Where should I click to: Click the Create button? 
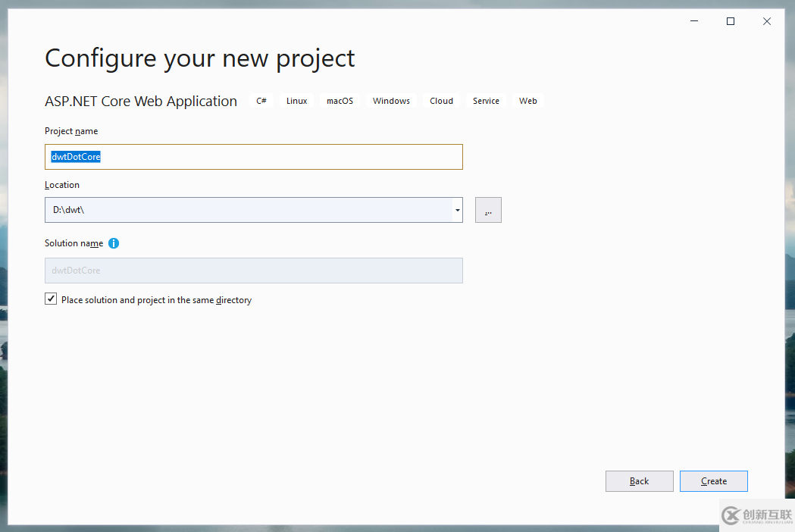714,481
